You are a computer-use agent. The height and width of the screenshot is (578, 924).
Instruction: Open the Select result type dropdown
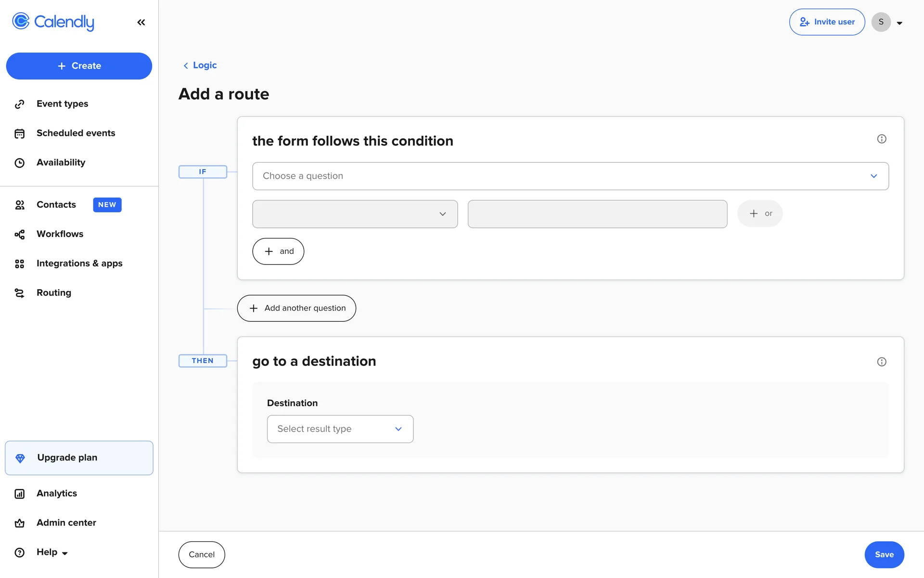(340, 429)
